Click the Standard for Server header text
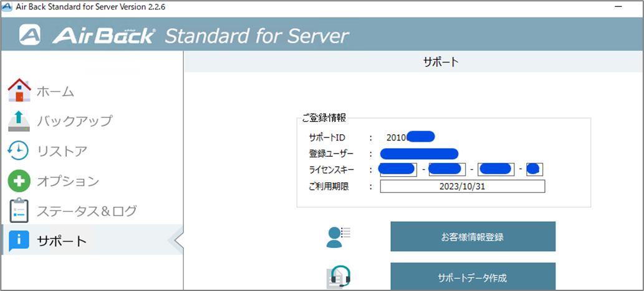Screen dimensions: 644x291 tap(257, 36)
